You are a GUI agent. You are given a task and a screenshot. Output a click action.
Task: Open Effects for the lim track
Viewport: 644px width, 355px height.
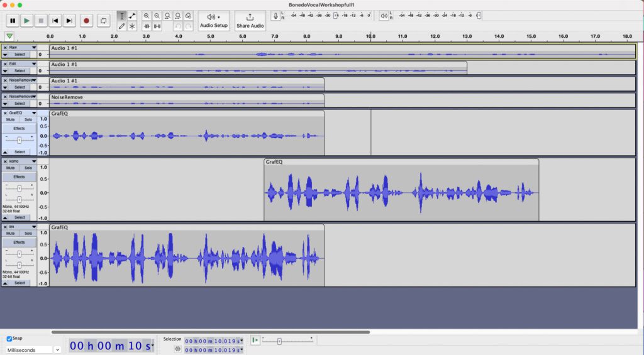tap(19, 242)
